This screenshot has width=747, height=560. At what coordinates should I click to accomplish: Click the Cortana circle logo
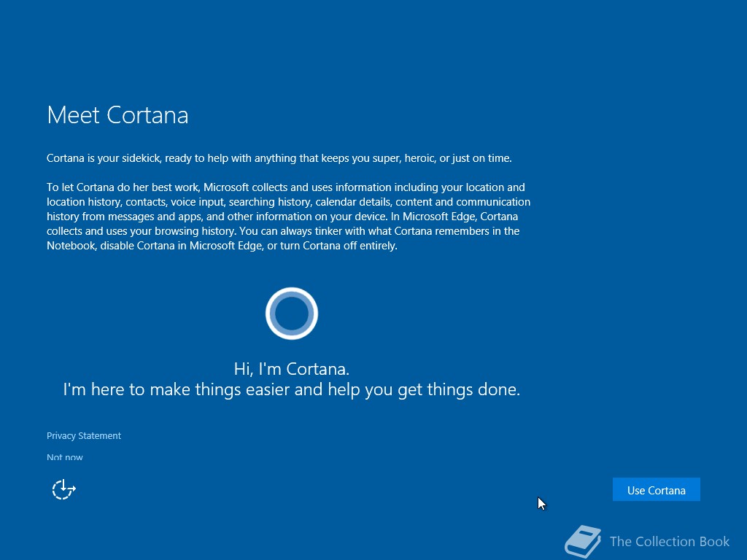click(292, 314)
